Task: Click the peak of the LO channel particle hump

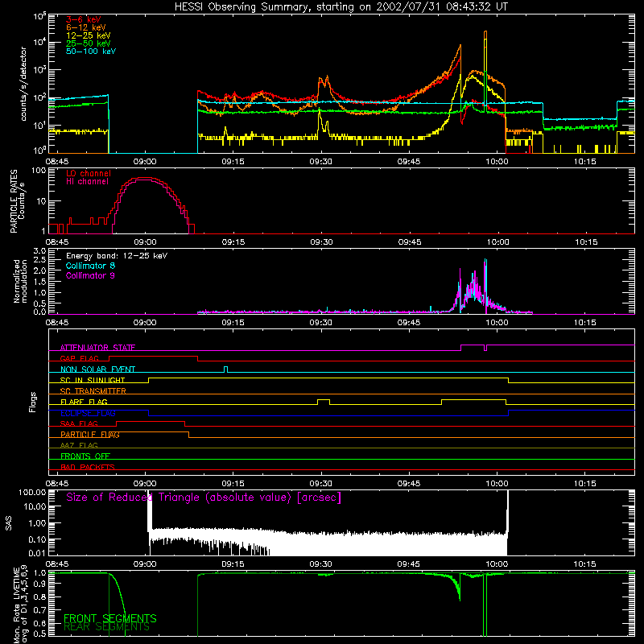Action: click(144, 178)
